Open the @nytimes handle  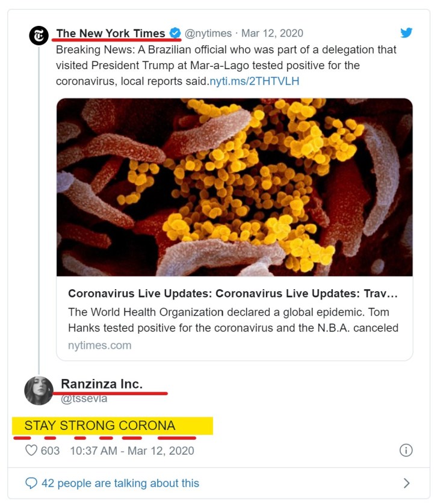coord(208,34)
